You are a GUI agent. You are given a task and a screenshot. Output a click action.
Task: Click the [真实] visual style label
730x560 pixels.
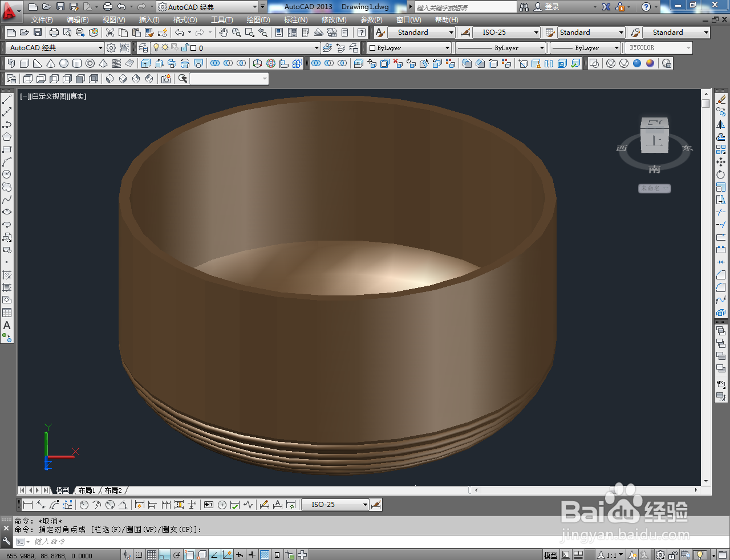tap(77, 96)
